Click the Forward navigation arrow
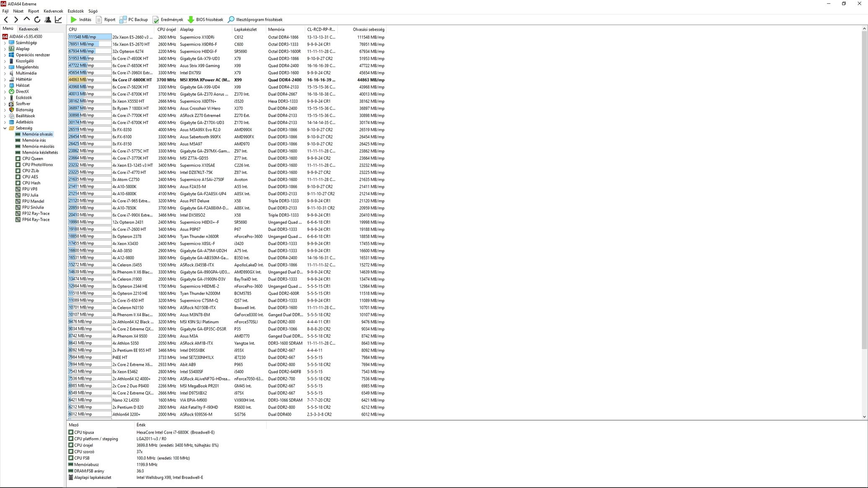This screenshot has height=488, width=868. pos(16,20)
